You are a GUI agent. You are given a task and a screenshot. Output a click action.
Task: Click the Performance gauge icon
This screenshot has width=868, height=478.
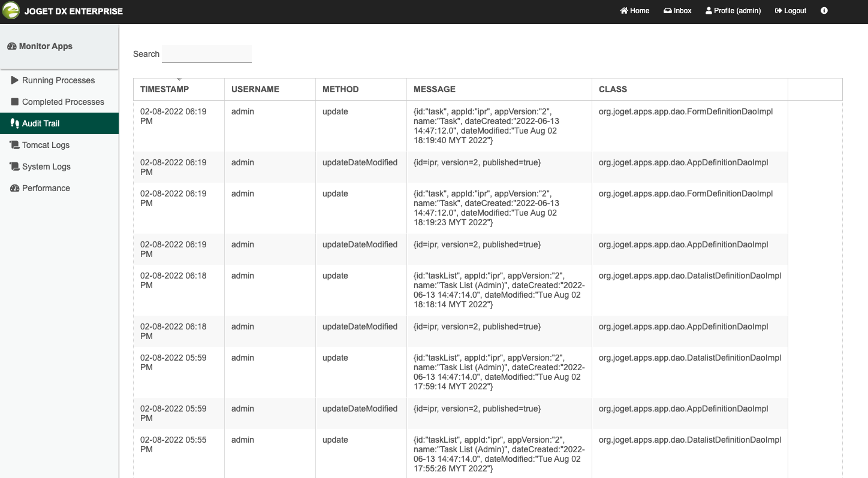point(15,188)
